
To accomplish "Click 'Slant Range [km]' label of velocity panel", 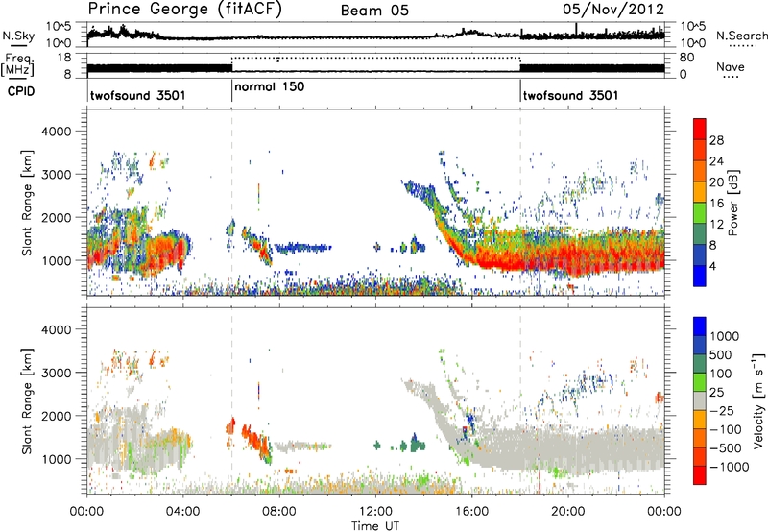I will (28, 400).
